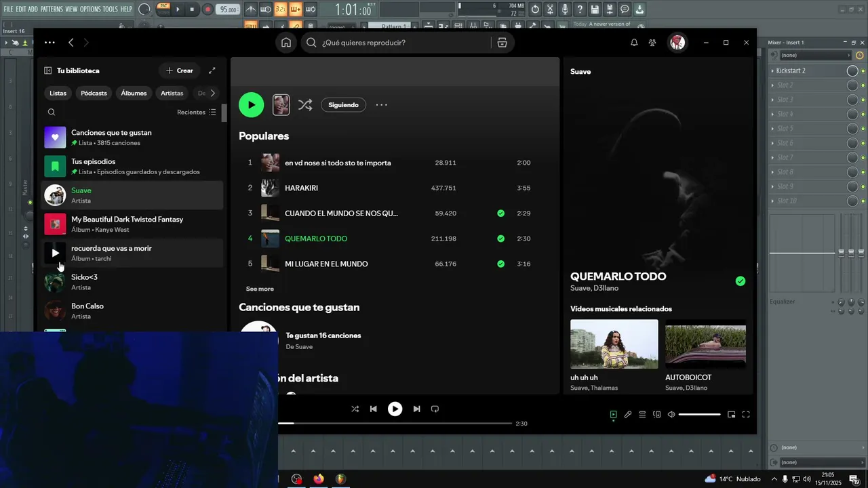Viewport: 868px width, 488px height.
Task: Open Spotify home page
Action: pos(286,43)
